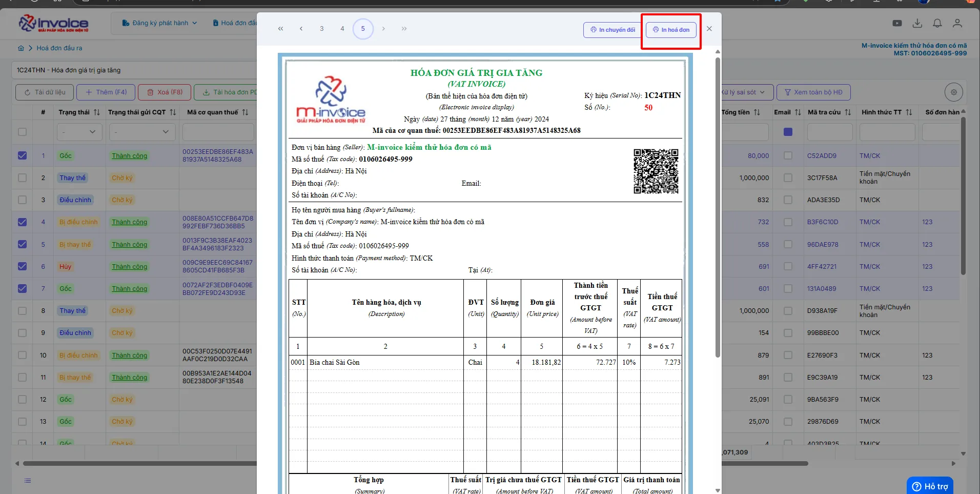Open the user account icon
980x494 pixels.
click(x=957, y=23)
